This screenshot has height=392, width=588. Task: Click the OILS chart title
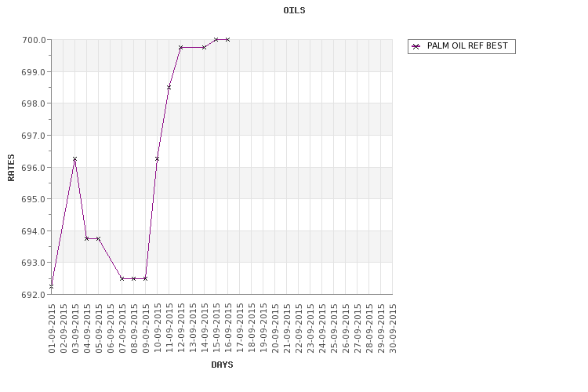point(294,10)
